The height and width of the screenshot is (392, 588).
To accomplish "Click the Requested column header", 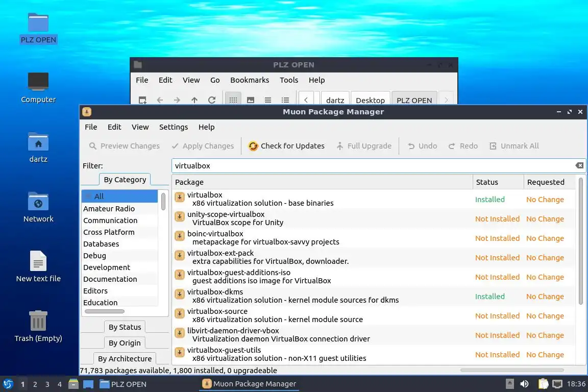I will (x=549, y=182).
